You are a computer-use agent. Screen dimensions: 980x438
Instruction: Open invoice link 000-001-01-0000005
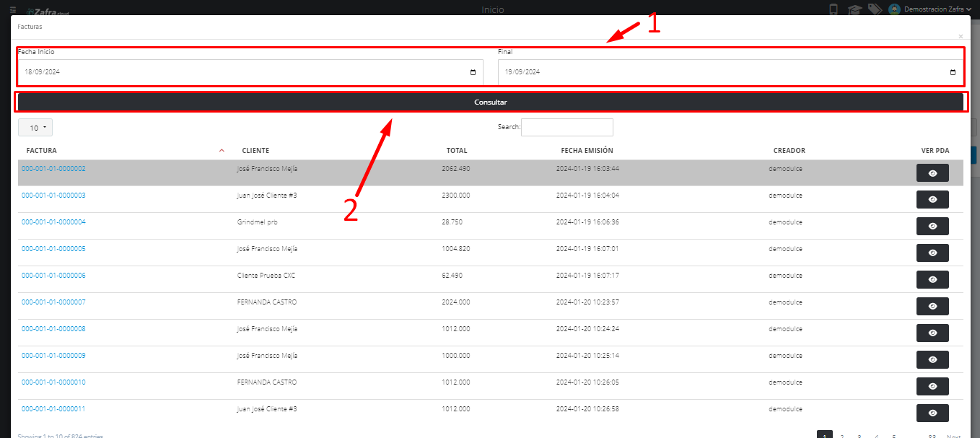pos(53,248)
